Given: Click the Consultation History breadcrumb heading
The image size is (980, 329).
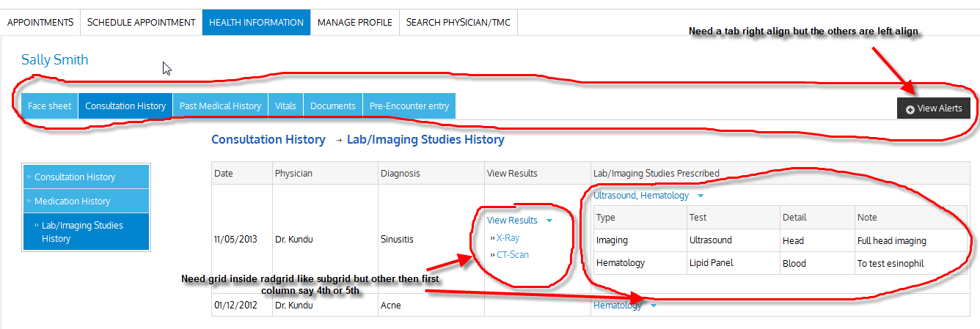Looking at the screenshot, I should pyautogui.click(x=268, y=139).
